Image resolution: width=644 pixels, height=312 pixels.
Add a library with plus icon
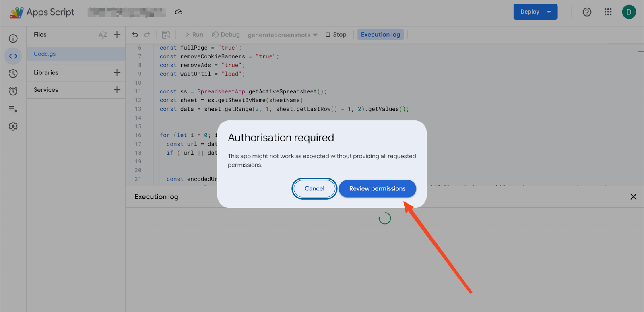coord(117,73)
